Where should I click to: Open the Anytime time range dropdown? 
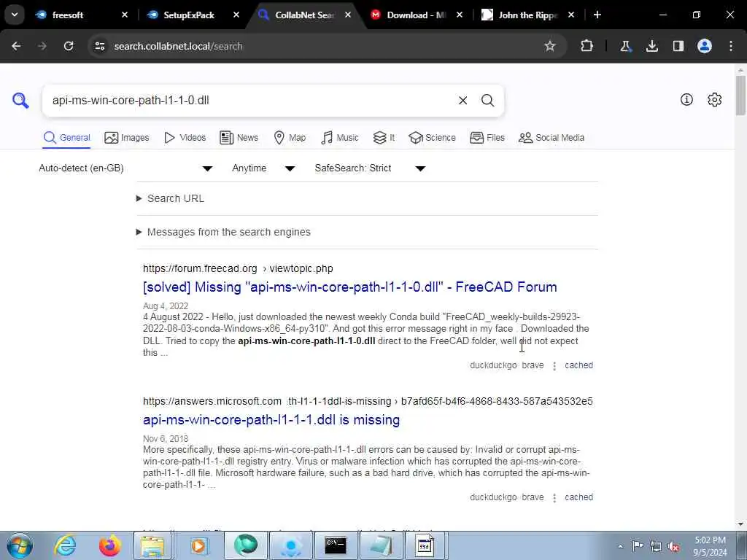click(x=263, y=168)
